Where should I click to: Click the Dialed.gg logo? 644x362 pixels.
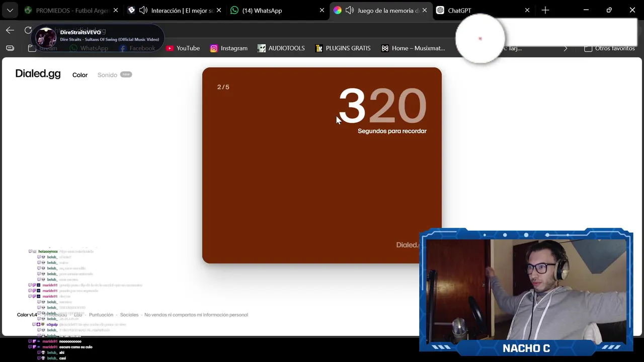pyautogui.click(x=38, y=74)
